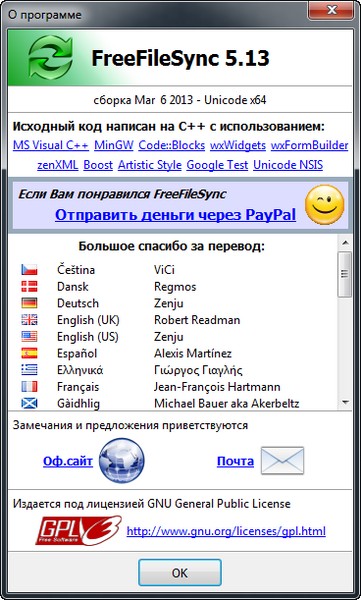Select the 'Español' language entry

(77, 353)
